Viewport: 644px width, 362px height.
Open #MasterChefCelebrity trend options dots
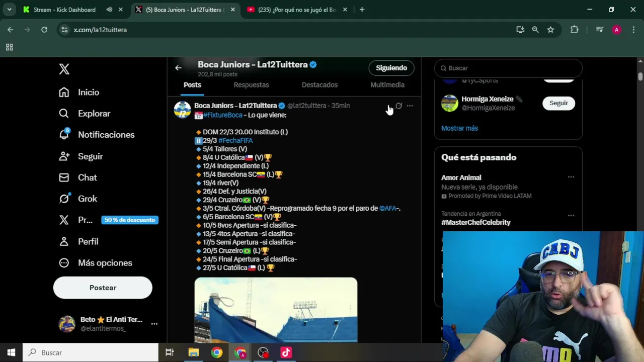[571, 216]
